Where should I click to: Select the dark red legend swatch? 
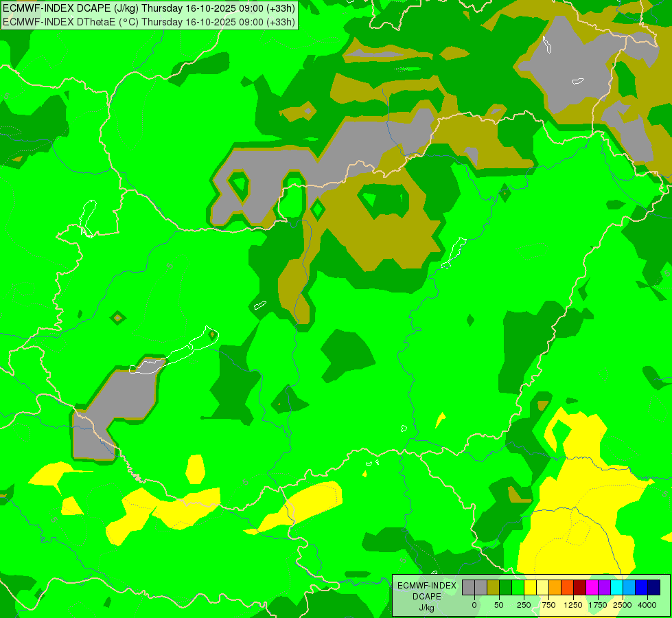tap(579, 588)
